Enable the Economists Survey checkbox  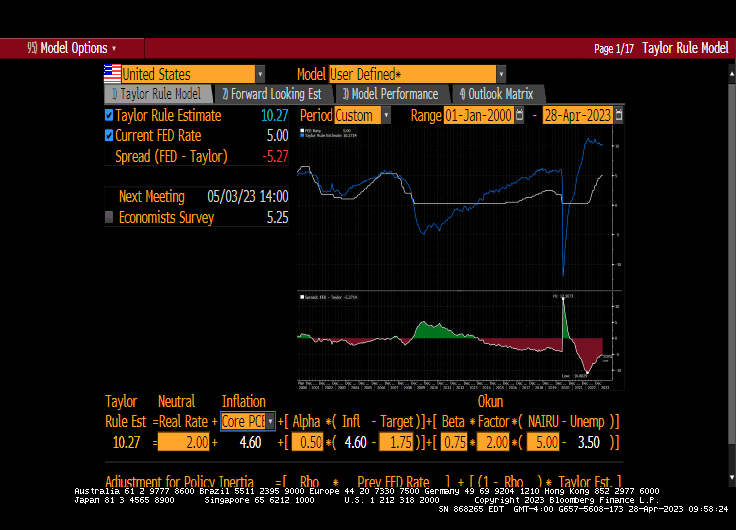(x=109, y=217)
